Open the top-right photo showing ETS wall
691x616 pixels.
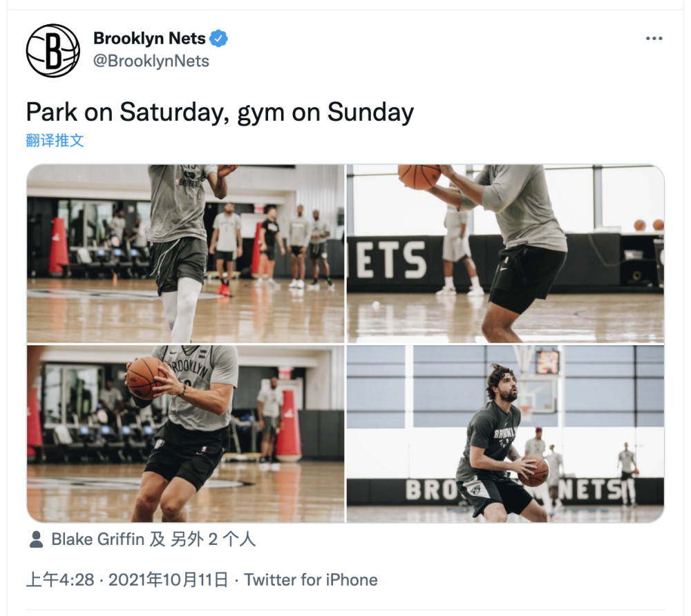[506, 253]
